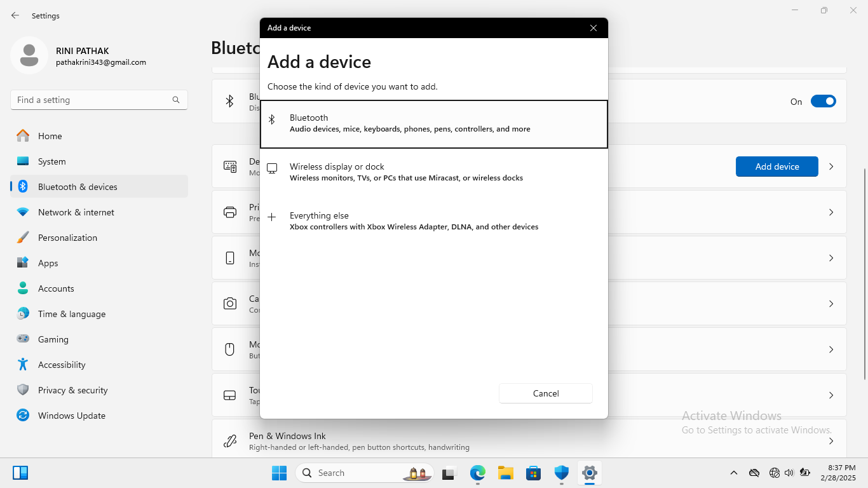868x488 pixels.
Task: Click the Find a setting search box
Action: (92, 100)
